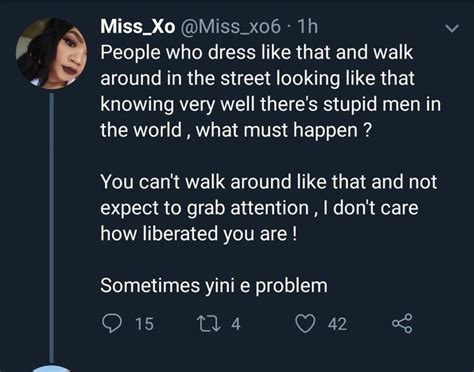Click the reply speech bubble icon
Screen dimensions: 474x372
112,323
